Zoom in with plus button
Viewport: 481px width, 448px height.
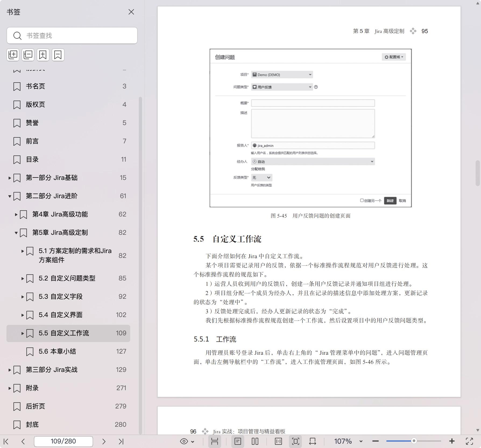click(x=452, y=441)
